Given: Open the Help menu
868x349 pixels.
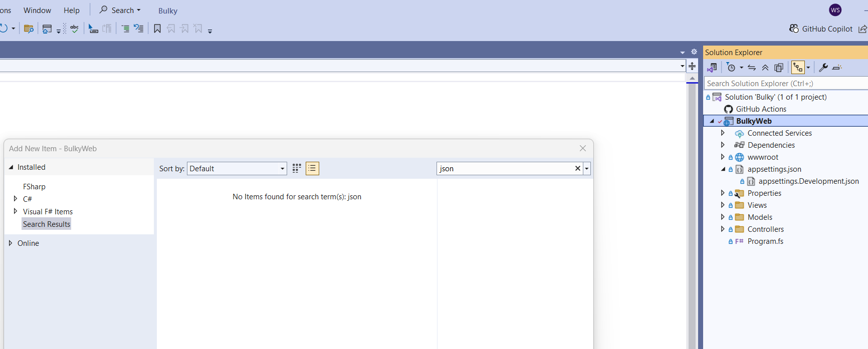Looking at the screenshot, I should pyautogui.click(x=72, y=10).
